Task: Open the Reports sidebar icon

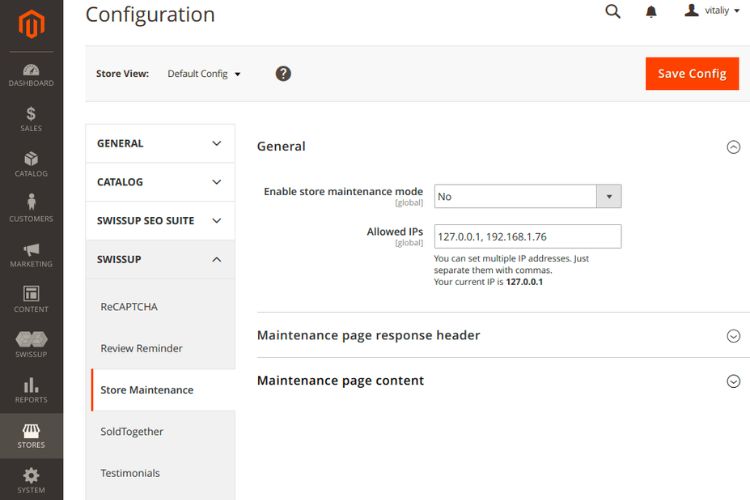Action: (31, 390)
